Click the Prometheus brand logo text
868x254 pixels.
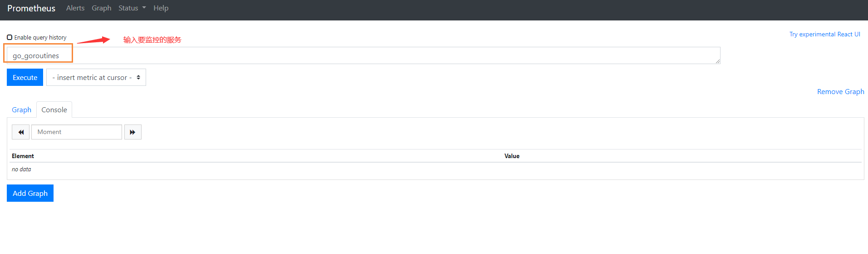click(31, 8)
